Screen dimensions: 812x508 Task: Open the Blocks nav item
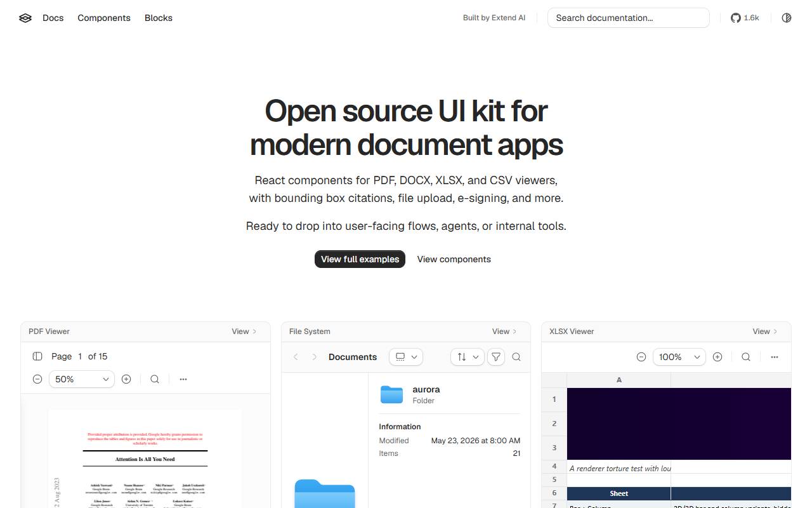pyautogui.click(x=159, y=18)
